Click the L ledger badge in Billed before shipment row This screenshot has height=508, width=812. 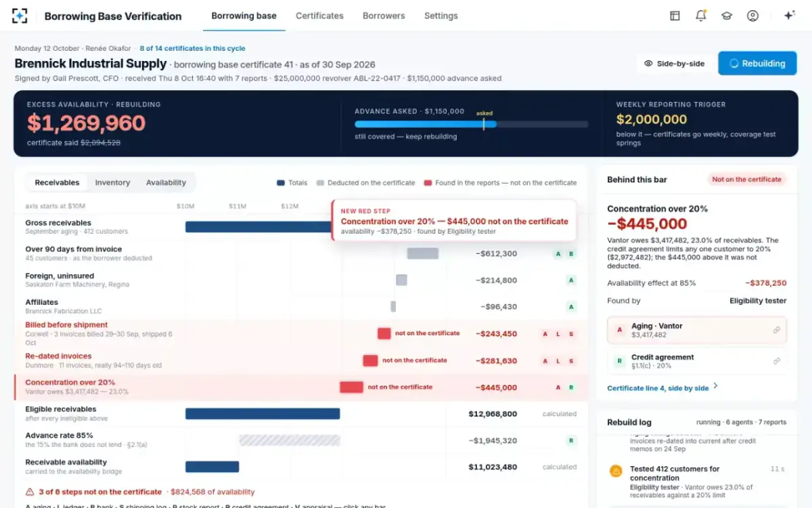tap(558, 334)
